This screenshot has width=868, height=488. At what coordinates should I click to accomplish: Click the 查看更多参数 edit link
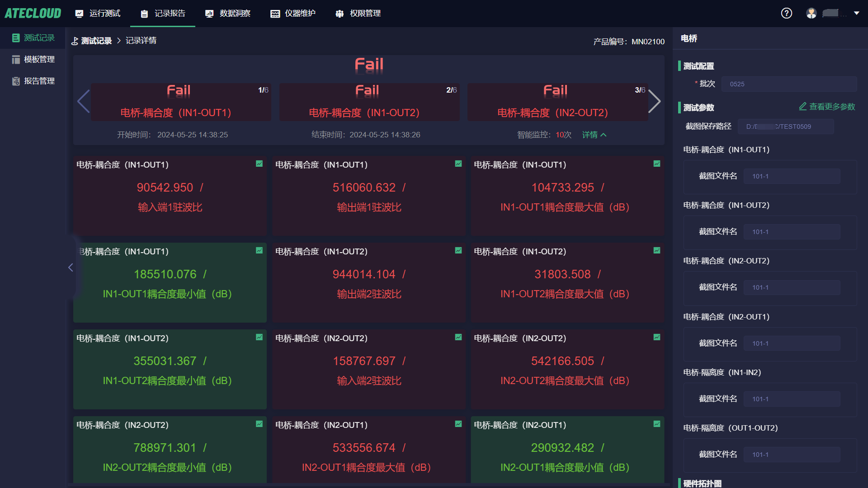(827, 107)
